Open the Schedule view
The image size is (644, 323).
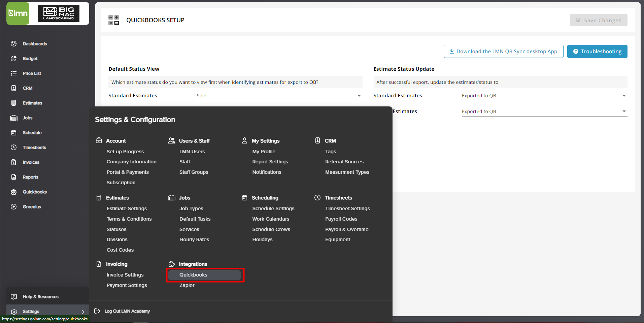click(32, 132)
